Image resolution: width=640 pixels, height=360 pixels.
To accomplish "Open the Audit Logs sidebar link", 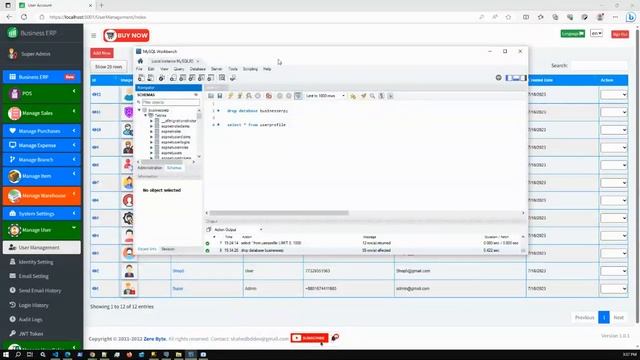I will click(30, 319).
